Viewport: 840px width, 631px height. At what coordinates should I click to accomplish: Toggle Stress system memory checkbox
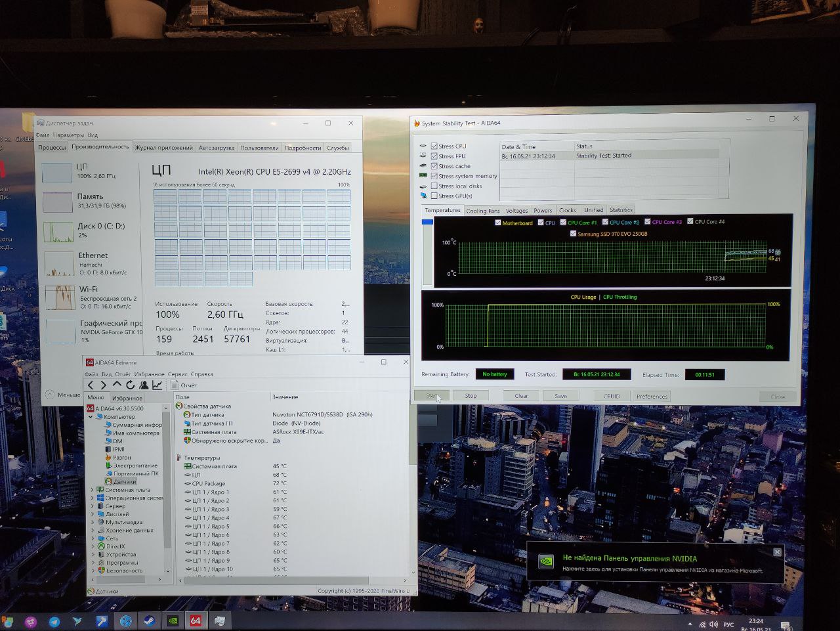point(434,175)
